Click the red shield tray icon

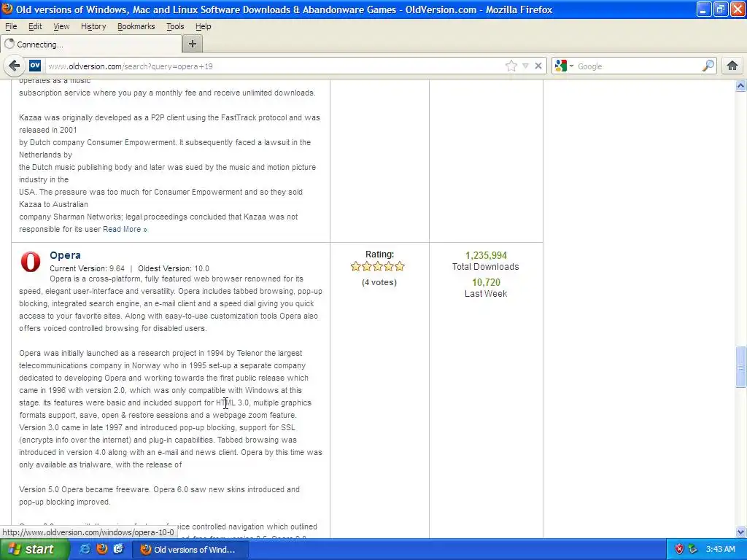(679, 549)
